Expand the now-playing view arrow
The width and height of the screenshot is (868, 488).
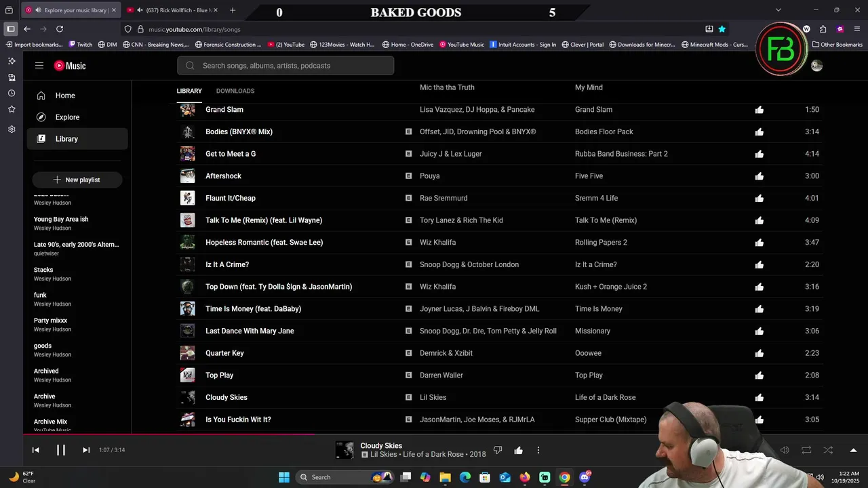(x=853, y=450)
